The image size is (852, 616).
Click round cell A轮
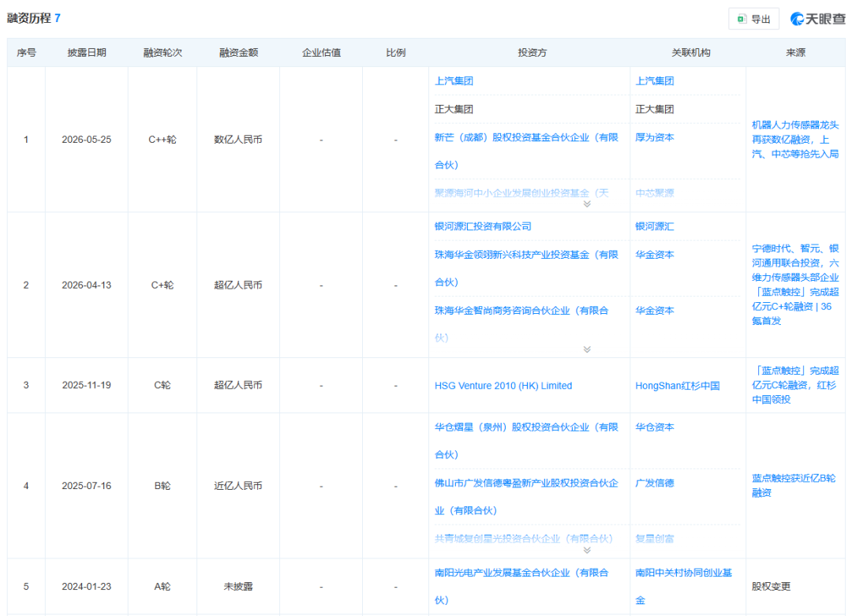(x=163, y=587)
